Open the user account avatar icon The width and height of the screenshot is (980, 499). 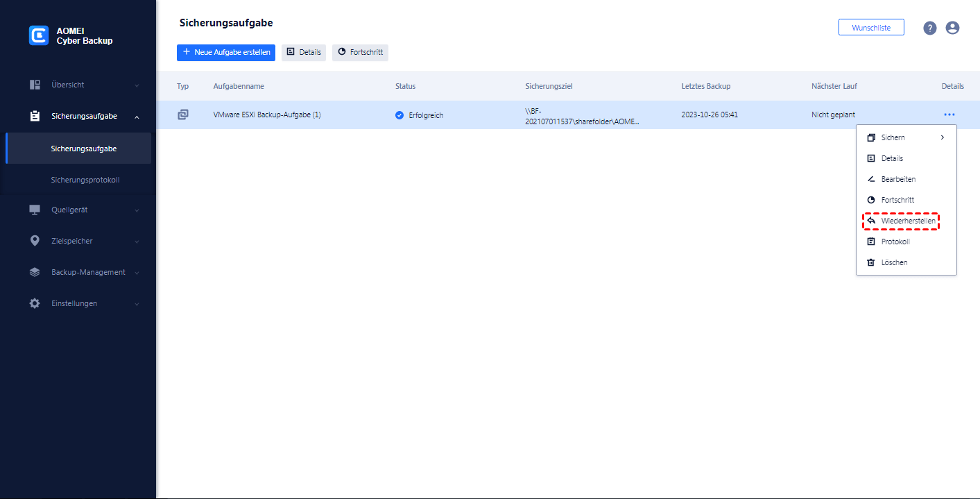[952, 28]
